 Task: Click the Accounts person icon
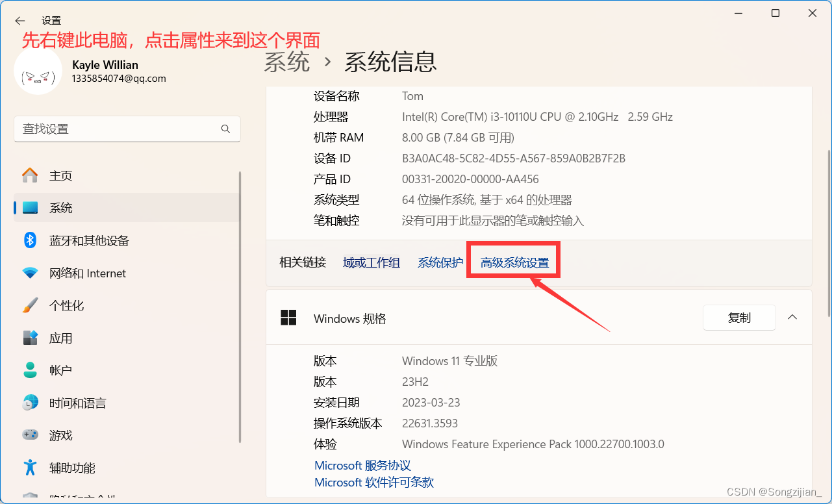(30, 370)
